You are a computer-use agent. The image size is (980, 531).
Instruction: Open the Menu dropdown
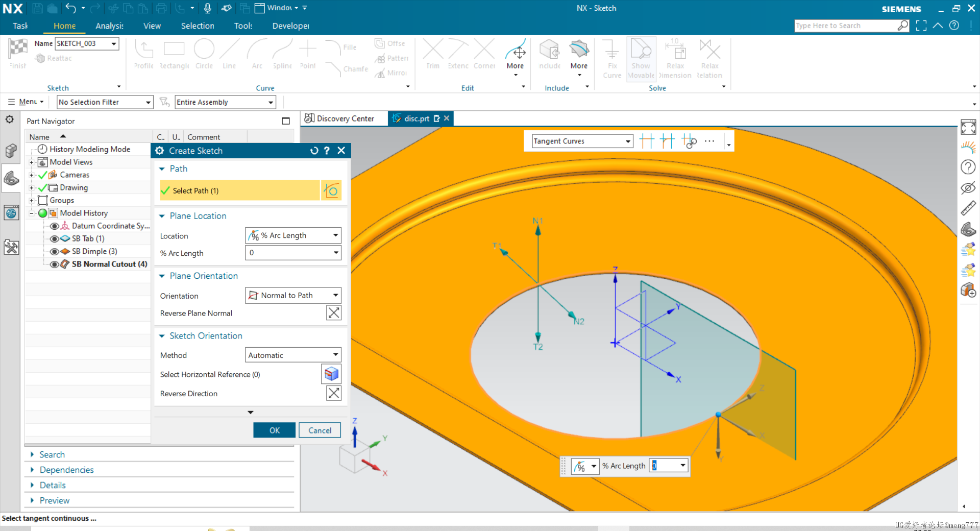pyautogui.click(x=27, y=102)
